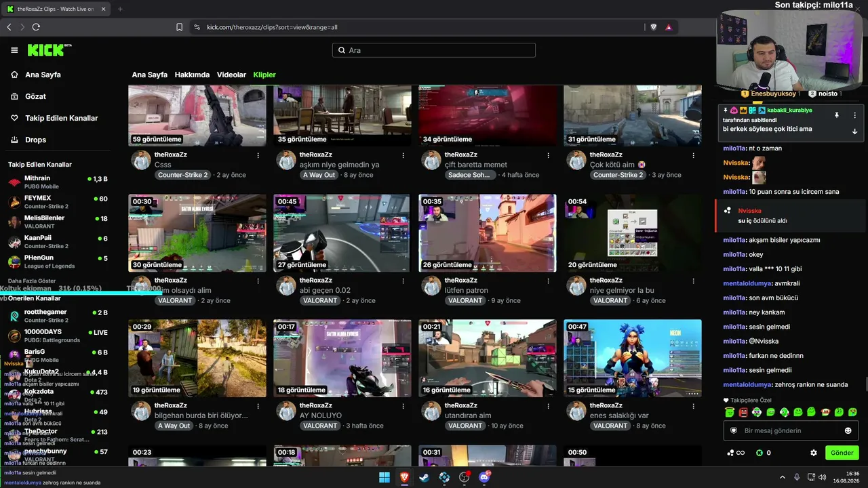The image size is (868, 488).
Task: Show hidden system tray icons
Action: (783, 477)
